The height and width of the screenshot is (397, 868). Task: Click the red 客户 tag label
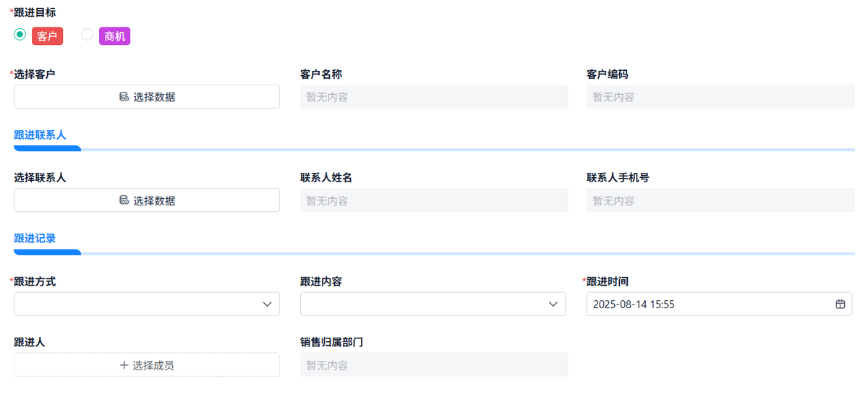47,36
